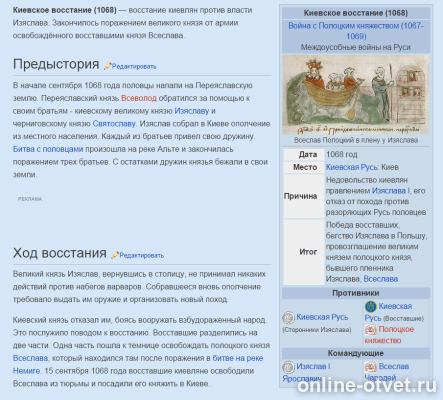Click the Командующие section header

pos(356,353)
